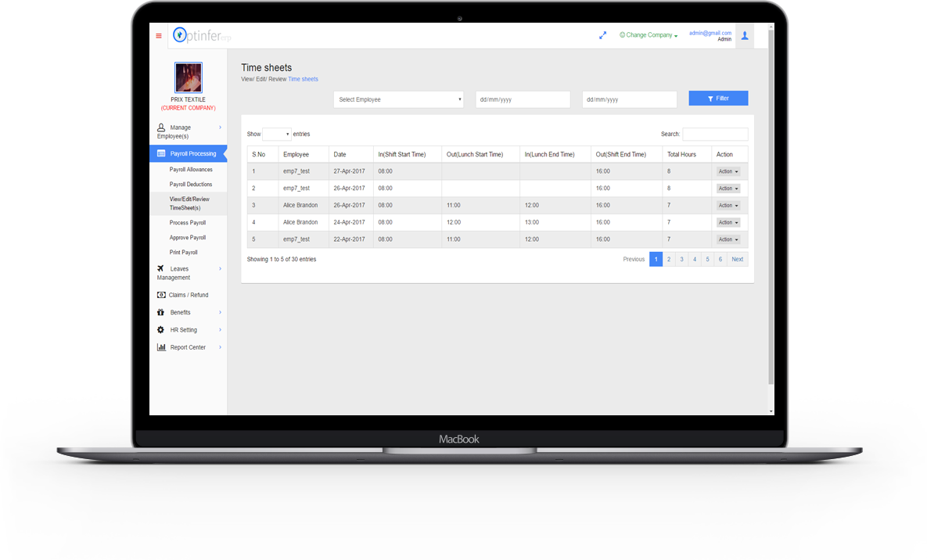Open Action dropdown for row 4 Alice Brandon
This screenshot has width=927, height=560.
pos(728,223)
